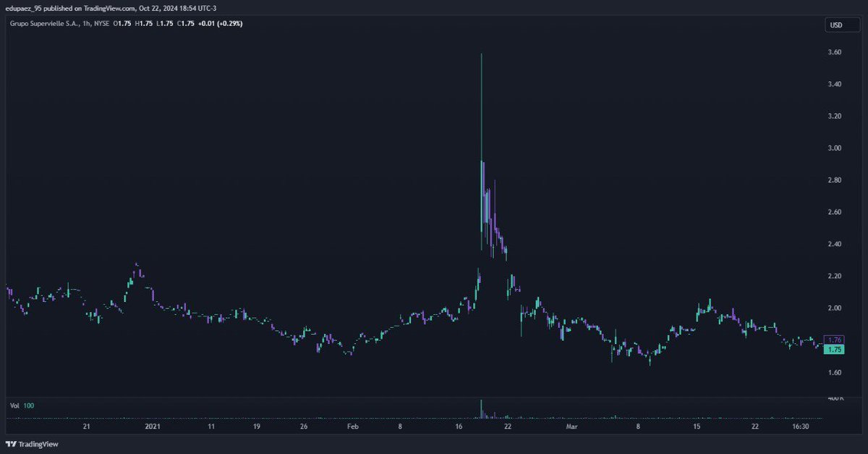Click the 15 date label on time axis
The image size is (868, 454).
[x=696, y=426]
